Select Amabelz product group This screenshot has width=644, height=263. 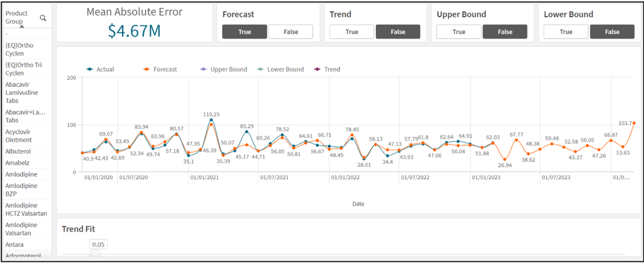pos(26,163)
